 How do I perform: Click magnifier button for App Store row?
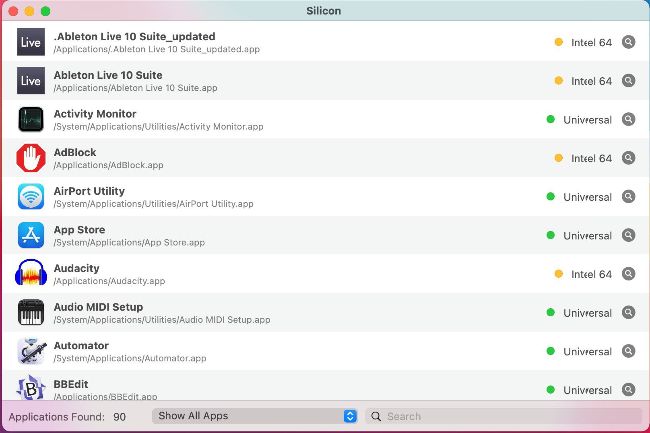(628, 236)
